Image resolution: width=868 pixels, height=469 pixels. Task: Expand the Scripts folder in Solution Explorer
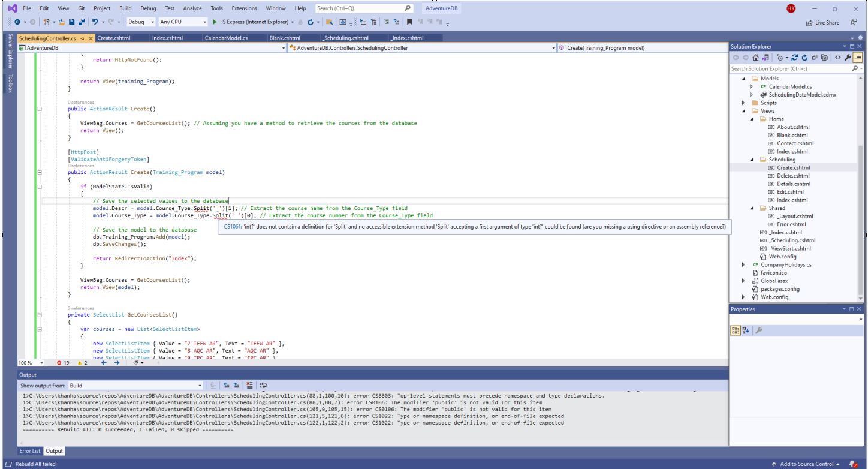(x=744, y=103)
